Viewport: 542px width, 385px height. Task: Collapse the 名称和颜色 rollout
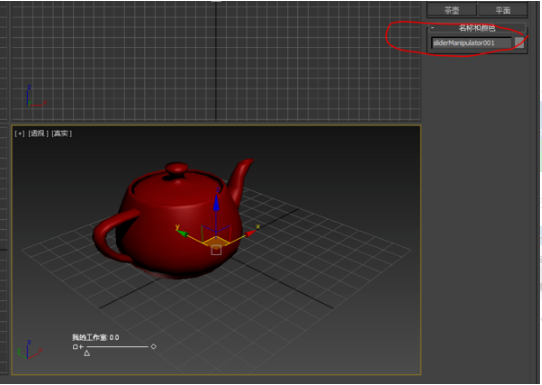click(x=477, y=28)
